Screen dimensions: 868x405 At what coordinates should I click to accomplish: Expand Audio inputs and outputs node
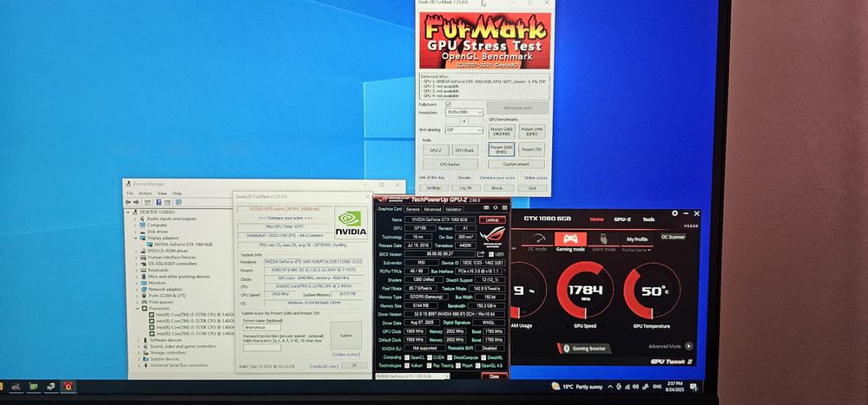point(135,219)
